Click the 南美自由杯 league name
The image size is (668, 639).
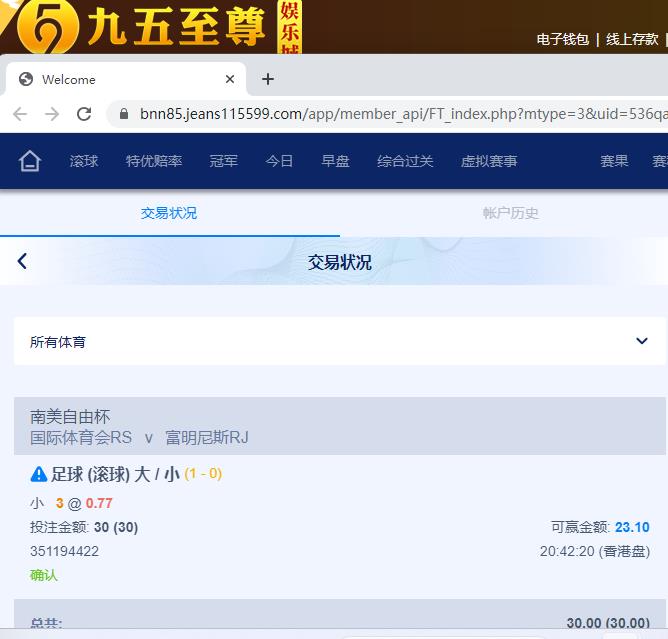coord(70,417)
